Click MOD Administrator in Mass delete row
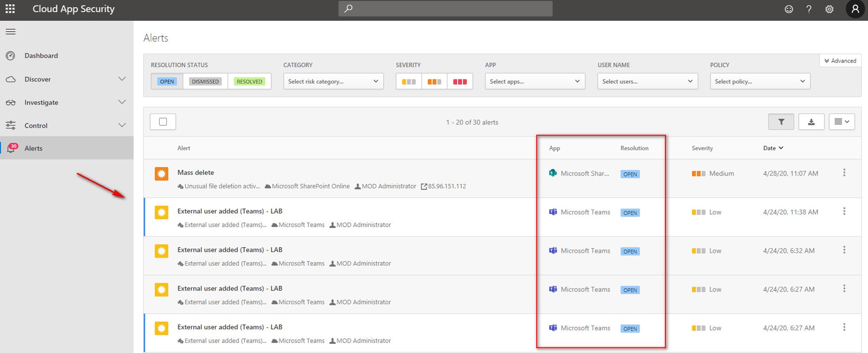 click(389, 186)
